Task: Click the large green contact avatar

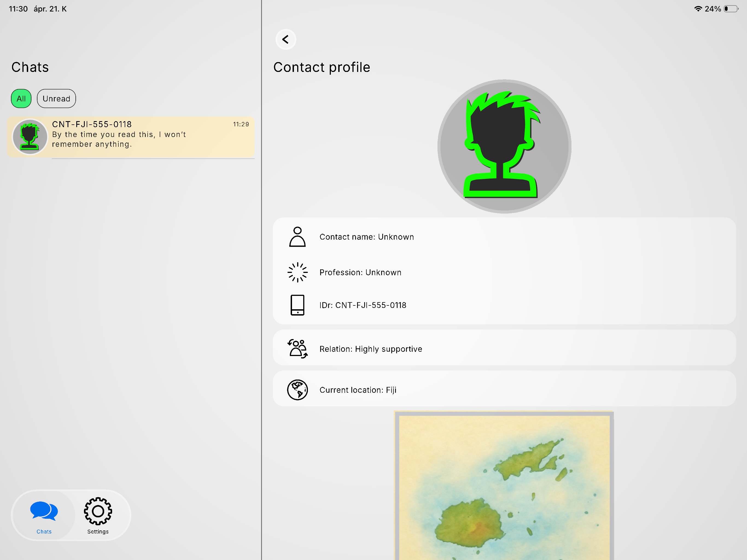Action: click(503, 145)
